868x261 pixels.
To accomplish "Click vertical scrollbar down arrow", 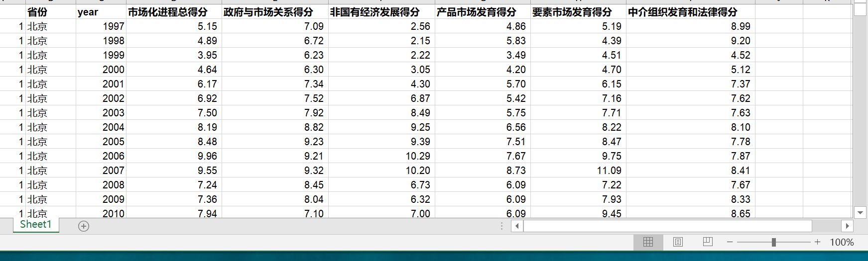I will coord(860,212).
